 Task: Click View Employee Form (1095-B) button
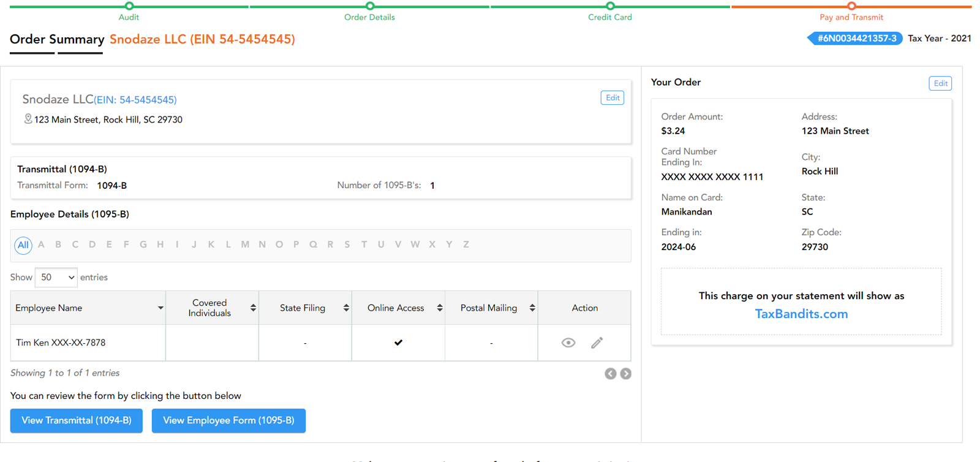point(228,420)
